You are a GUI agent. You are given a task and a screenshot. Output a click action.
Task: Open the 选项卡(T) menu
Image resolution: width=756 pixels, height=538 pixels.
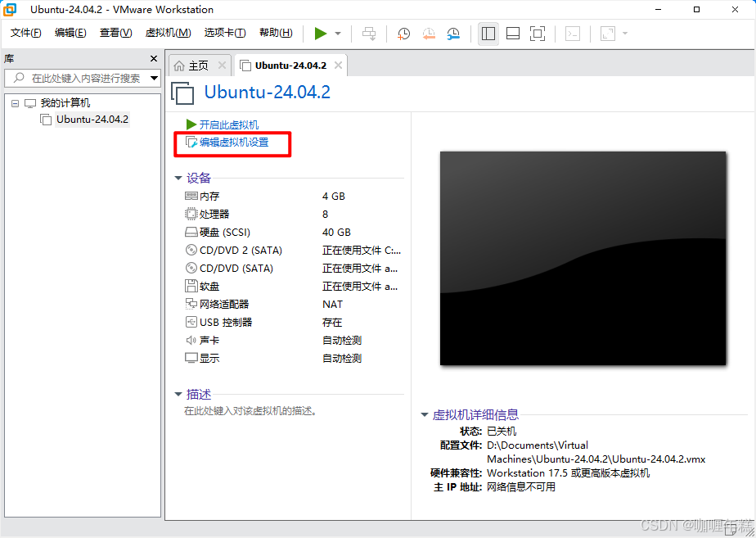tap(225, 33)
